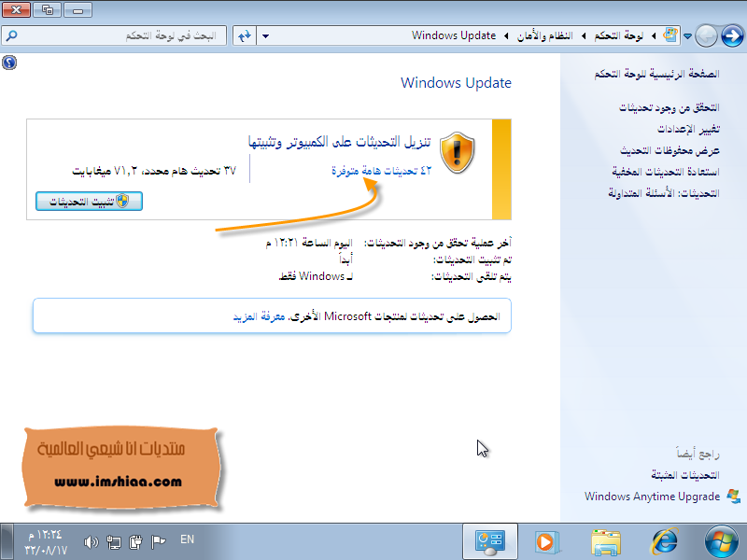Open the taskbar clock and date

pyautogui.click(x=46, y=542)
